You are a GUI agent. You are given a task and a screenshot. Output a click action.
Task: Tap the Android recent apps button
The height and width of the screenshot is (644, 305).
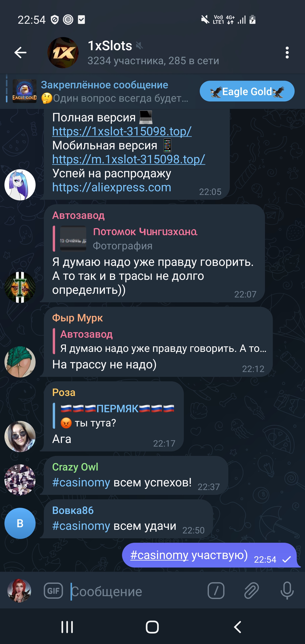[67, 627]
